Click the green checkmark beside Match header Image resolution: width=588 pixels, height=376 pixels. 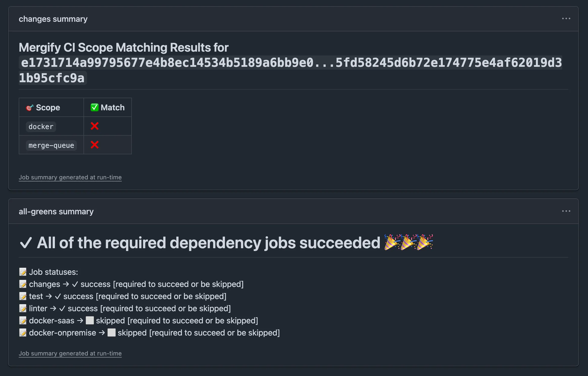pyautogui.click(x=94, y=107)
